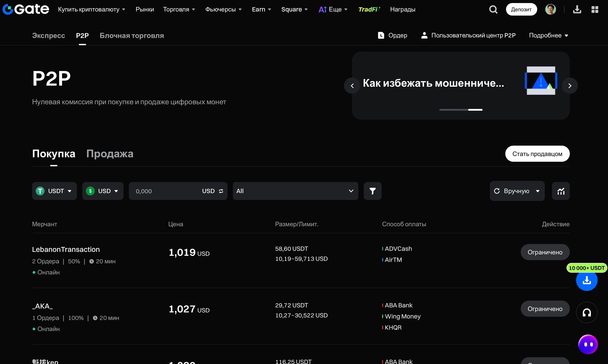Viewport: 608px width, 364px height.
Task: Go to next banner slide via arrow
Action: coord(570,85)
